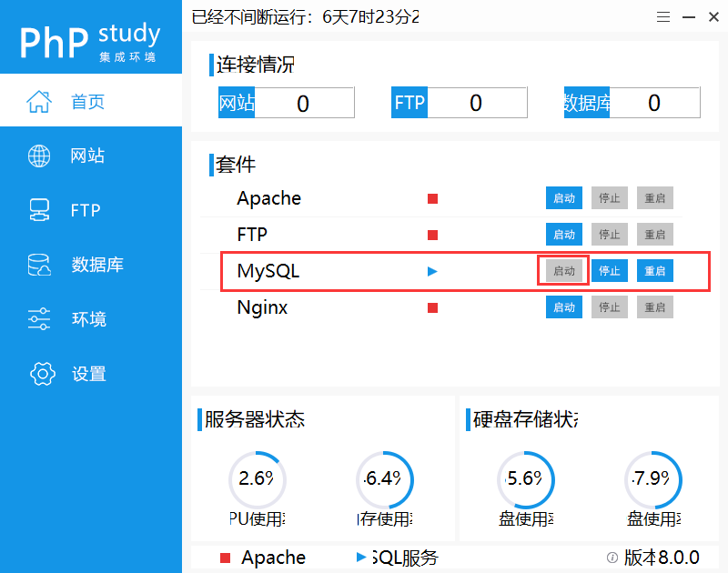This screenshot has width=728, height=573.
Task: Click the 网站 connection count box
Action: [287, 103]
